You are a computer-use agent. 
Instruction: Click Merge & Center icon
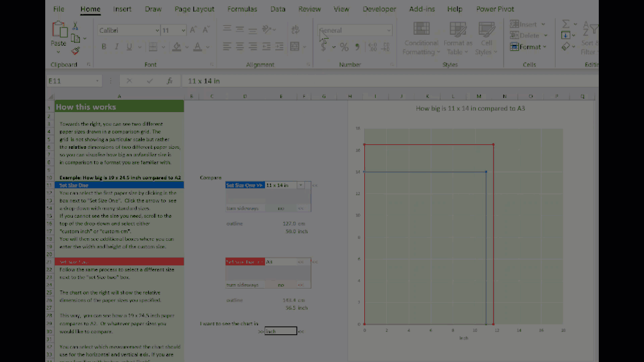(295, 46)
